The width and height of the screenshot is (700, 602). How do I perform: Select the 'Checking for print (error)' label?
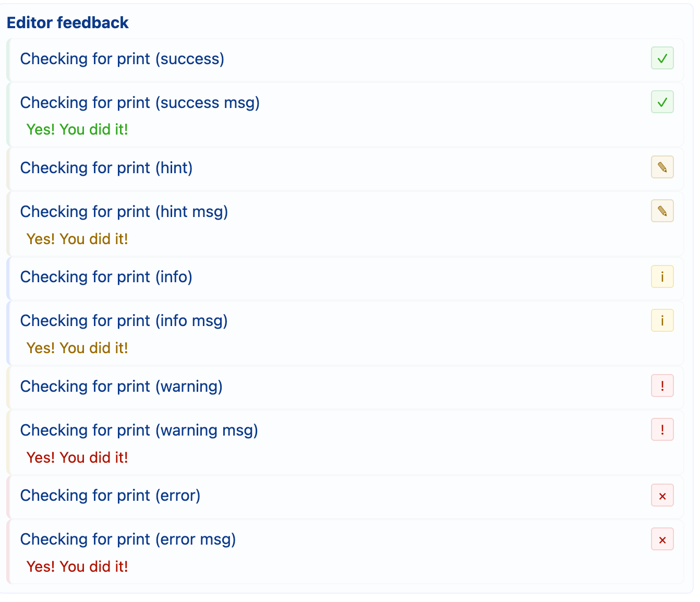point(110,496)
